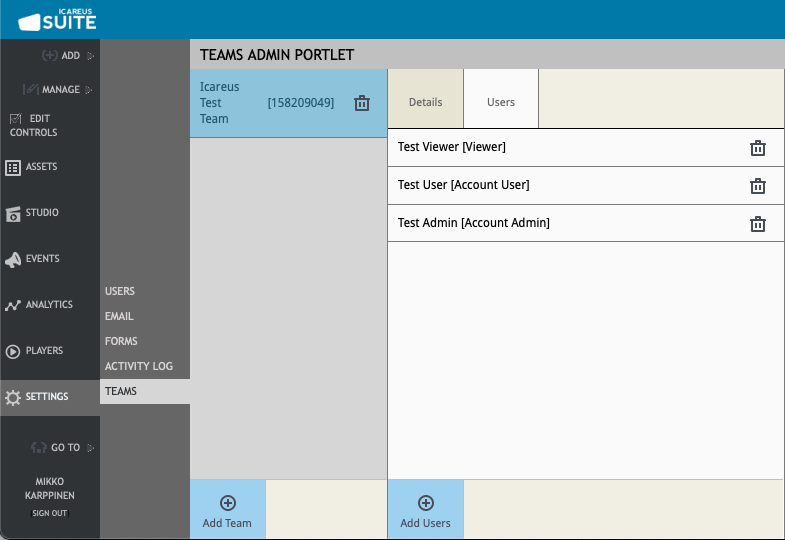The image size is (785, 540).
Task: Delete the Icareus Test Team entry
Action: pos(362,103)
